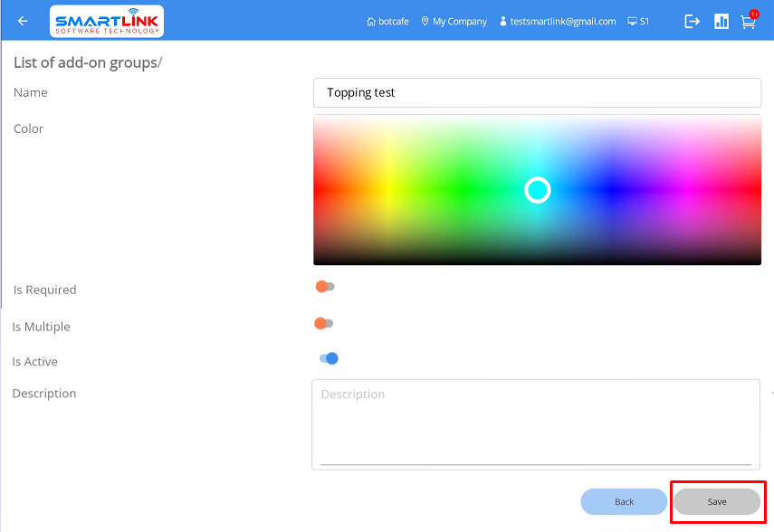The image size is (774, 532).
Task: Click the My Company location pin
Action: tap(425, 22)
